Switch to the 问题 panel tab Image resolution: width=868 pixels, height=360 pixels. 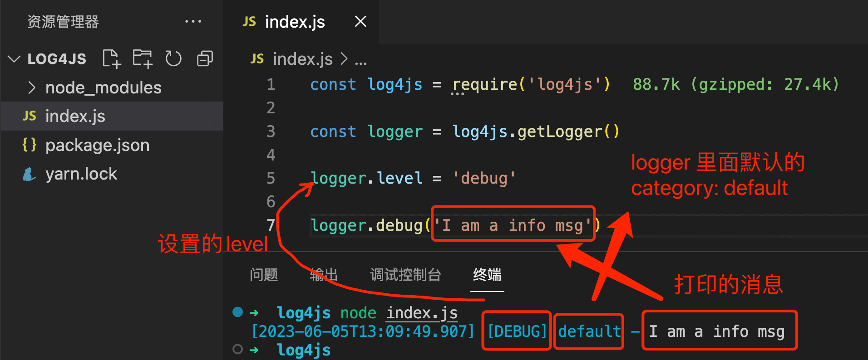click(x=264, y=275)
